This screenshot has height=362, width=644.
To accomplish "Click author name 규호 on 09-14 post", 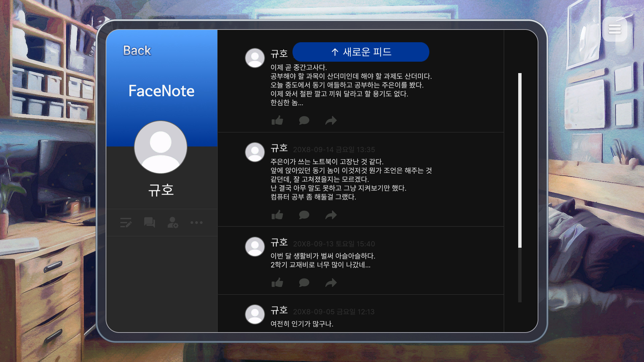I will pyautogui.click(x=279, y=148).
